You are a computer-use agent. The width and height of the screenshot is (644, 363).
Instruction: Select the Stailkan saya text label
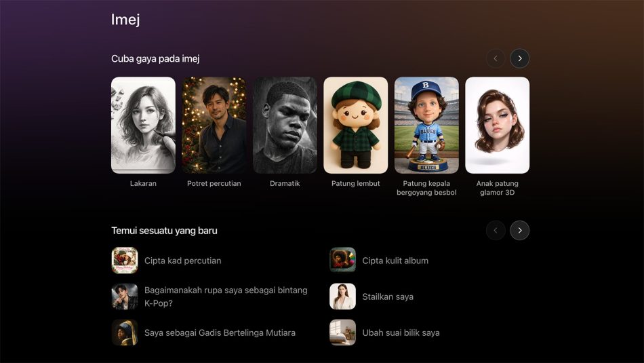click(388, 297)
